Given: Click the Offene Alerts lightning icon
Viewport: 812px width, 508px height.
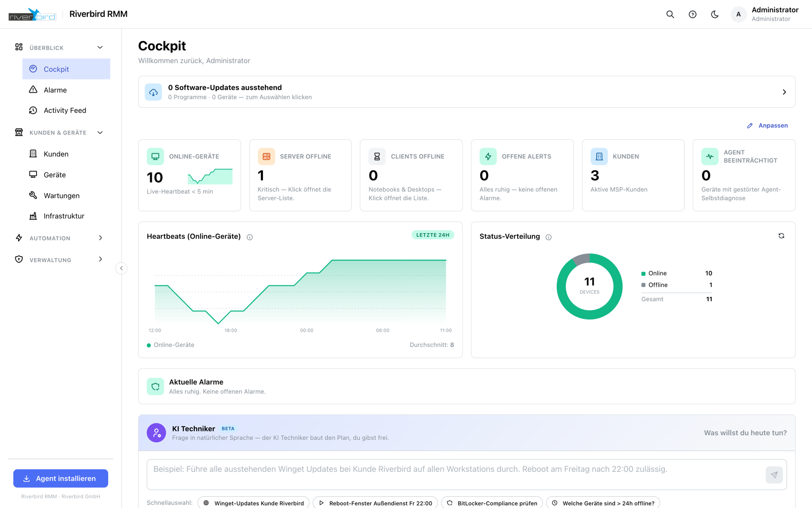Looking at the screenshot, I should pyautogui.click(x=488, y=156).
